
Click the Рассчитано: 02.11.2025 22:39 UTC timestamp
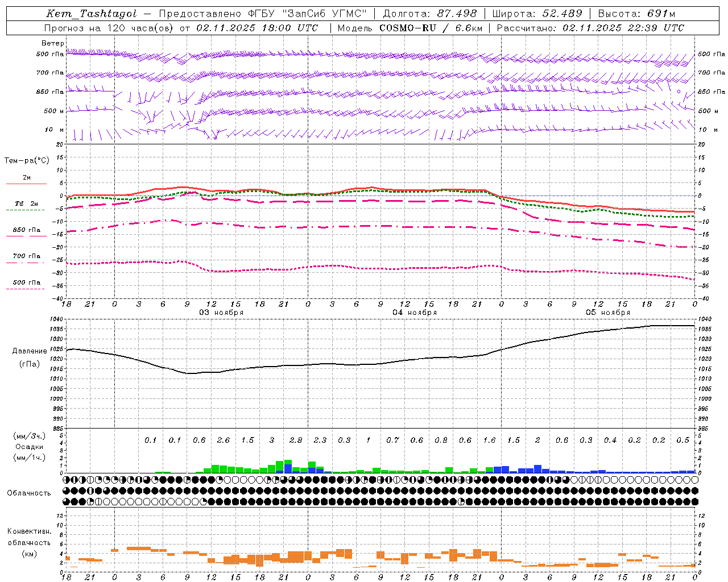tap(590, 28)
